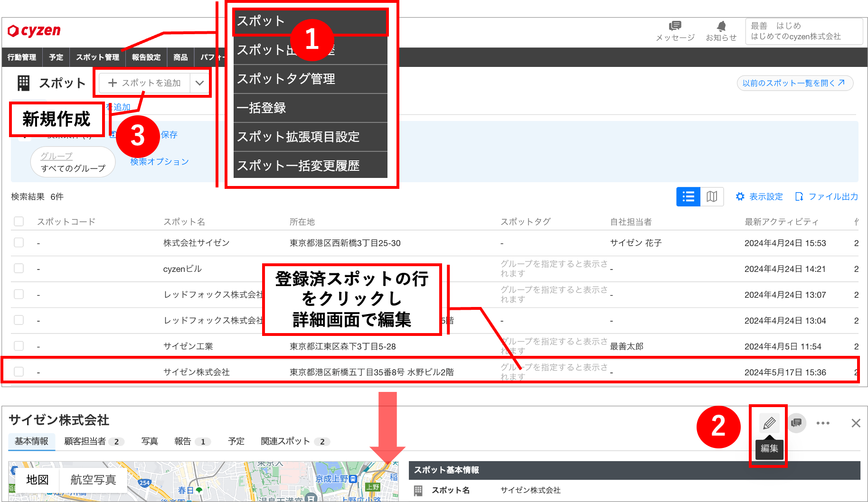The image size is (868, 502).
Task: Open the お知らせ notifications bell
Action: click(x=721, y=31)
